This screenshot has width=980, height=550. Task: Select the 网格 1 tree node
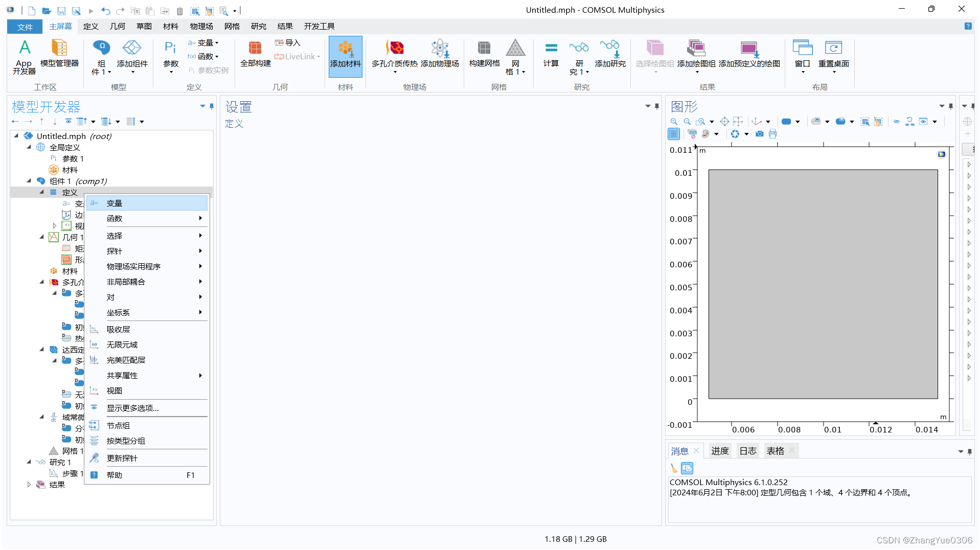coord(73,451)
